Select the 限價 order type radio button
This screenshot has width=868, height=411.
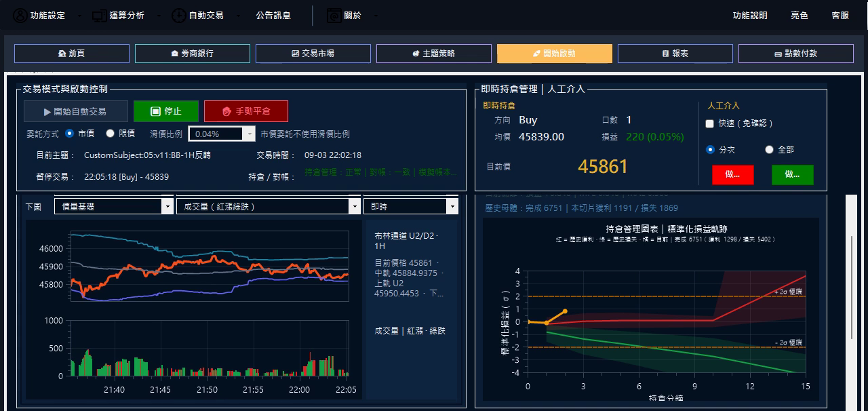[x=111, y=134]
